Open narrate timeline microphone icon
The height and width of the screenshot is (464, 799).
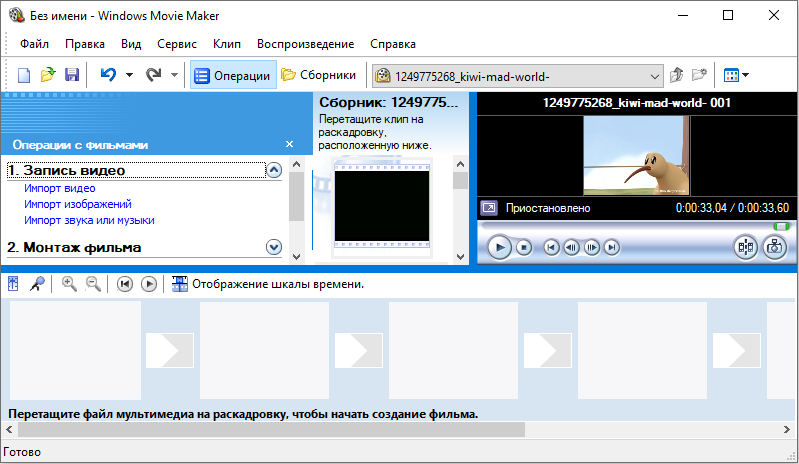point(37,284)
